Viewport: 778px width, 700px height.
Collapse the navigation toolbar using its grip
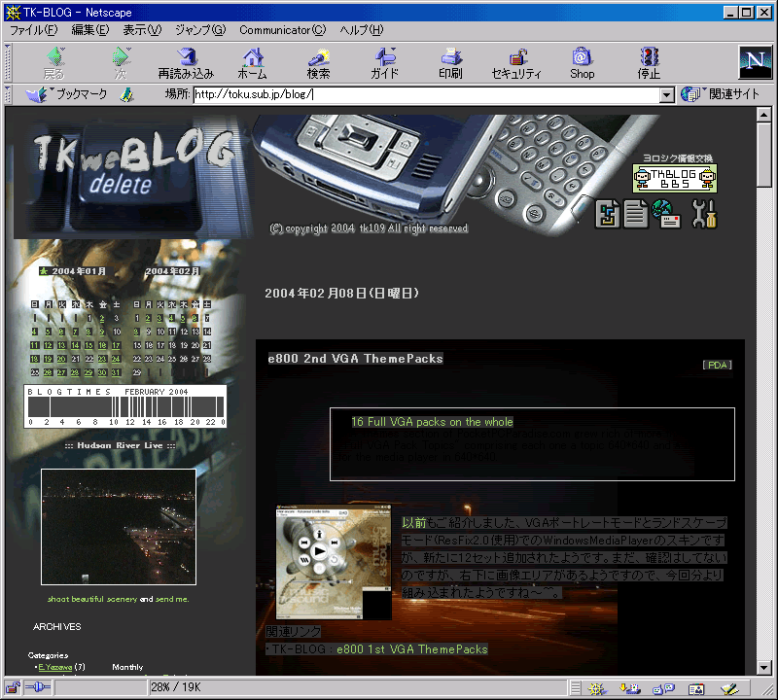point(8,62)
